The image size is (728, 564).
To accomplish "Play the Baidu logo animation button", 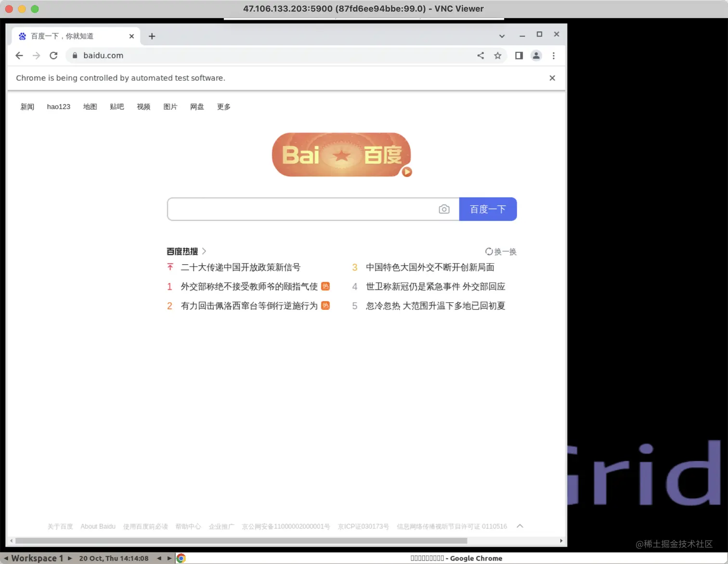I will tap(407, 172).
